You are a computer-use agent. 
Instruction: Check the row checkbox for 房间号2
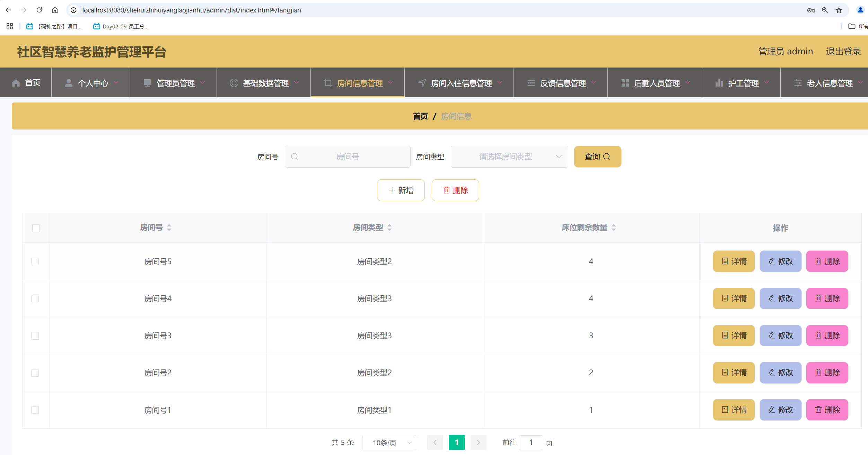(35, 373)
